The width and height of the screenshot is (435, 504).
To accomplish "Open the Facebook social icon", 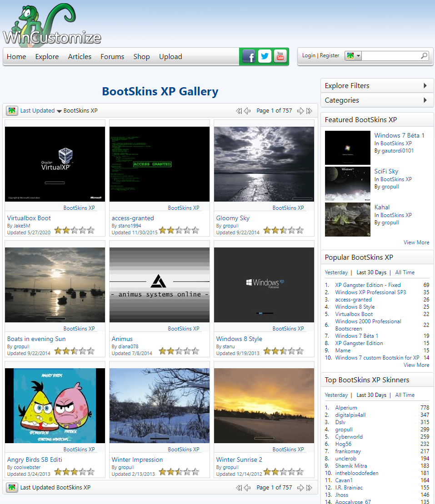I will tap(248, 56).
